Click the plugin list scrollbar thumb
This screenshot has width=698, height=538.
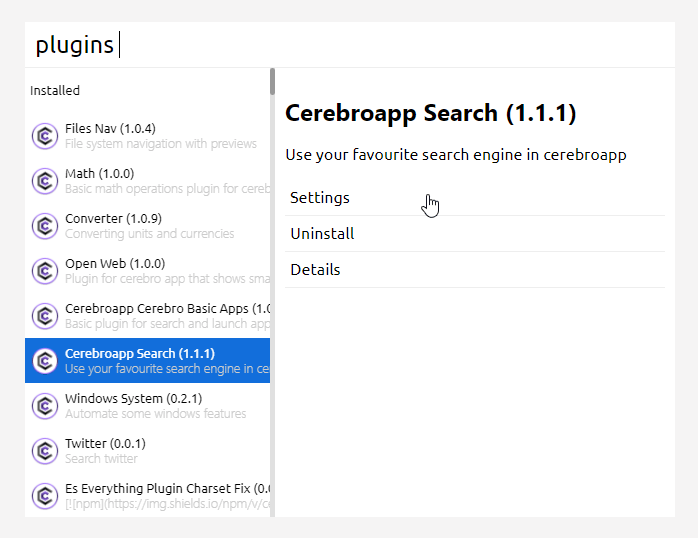[x=272, y=81]
